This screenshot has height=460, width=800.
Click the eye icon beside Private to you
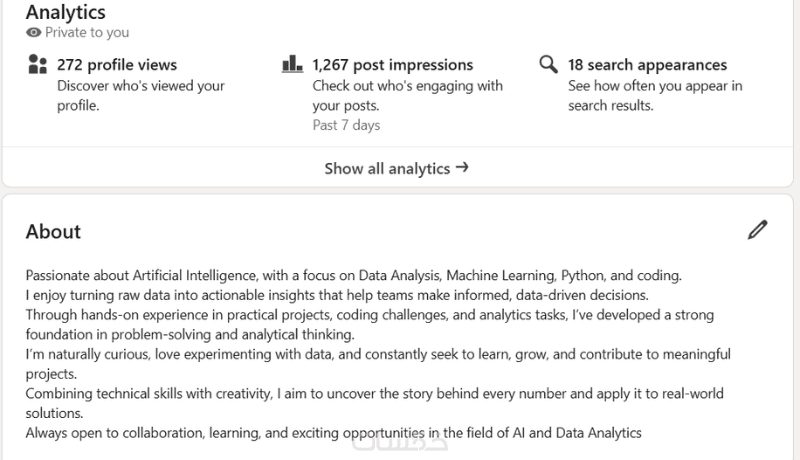(x=34, y=33)
